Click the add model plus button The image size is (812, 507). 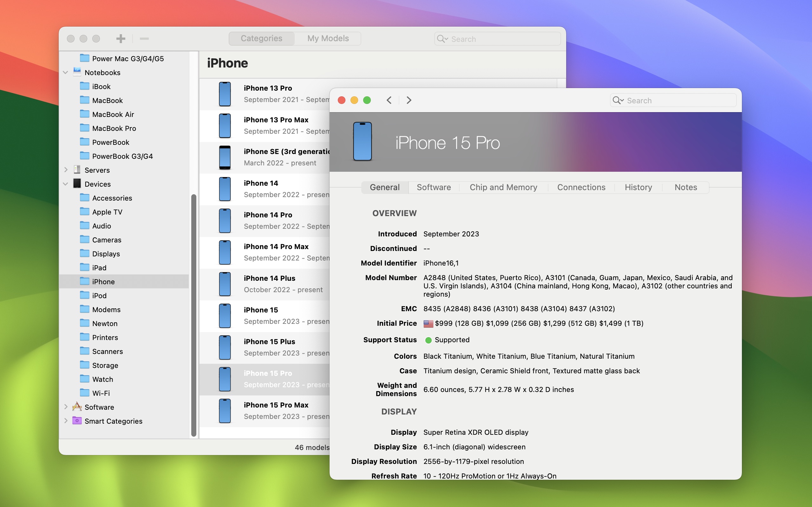[x=121, y=38]
